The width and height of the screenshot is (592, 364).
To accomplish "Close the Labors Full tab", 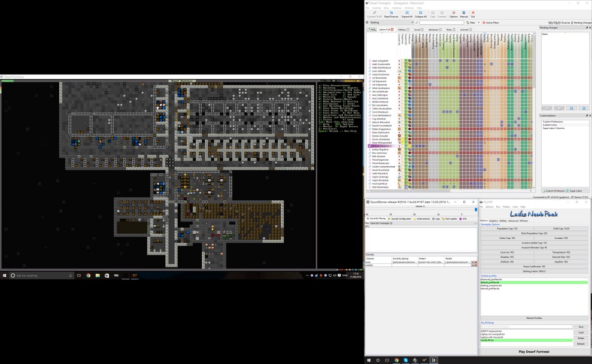I will [392, 30].
